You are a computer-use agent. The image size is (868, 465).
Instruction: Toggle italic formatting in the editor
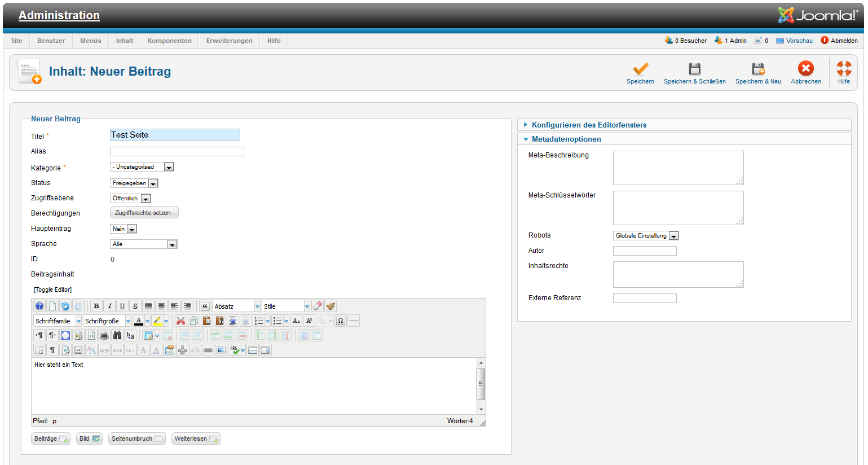click(109, 306)
